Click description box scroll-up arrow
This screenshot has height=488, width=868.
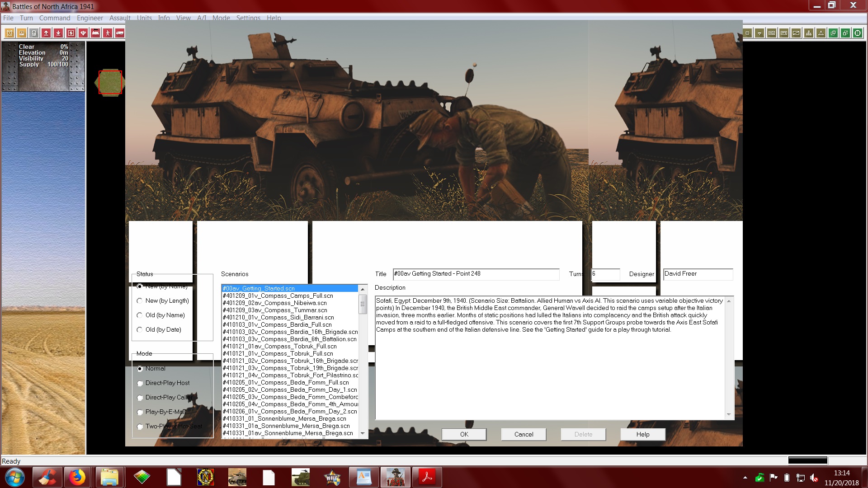729,301
